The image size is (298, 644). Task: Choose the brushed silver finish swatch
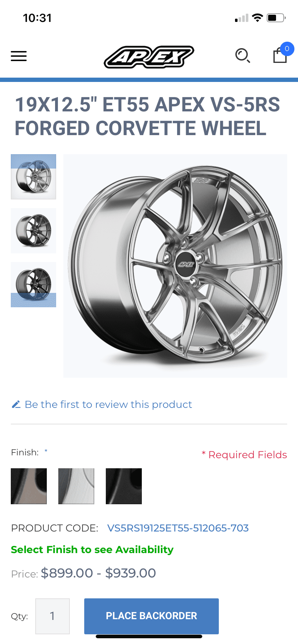(76, 486)
